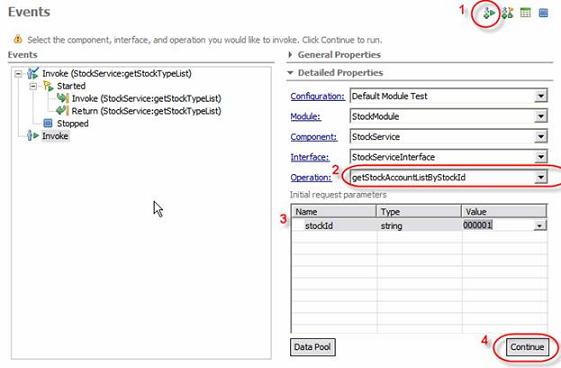Select the Stopped event row
Screen dimensions: 561x368
tap(73, 124)
